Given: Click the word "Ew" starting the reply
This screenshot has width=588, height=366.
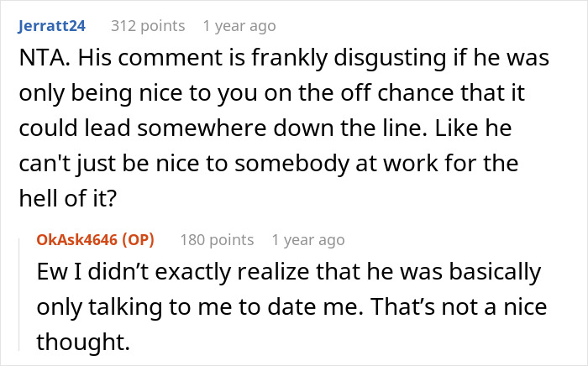Looking at the screenshot, I should coord(51,274).
